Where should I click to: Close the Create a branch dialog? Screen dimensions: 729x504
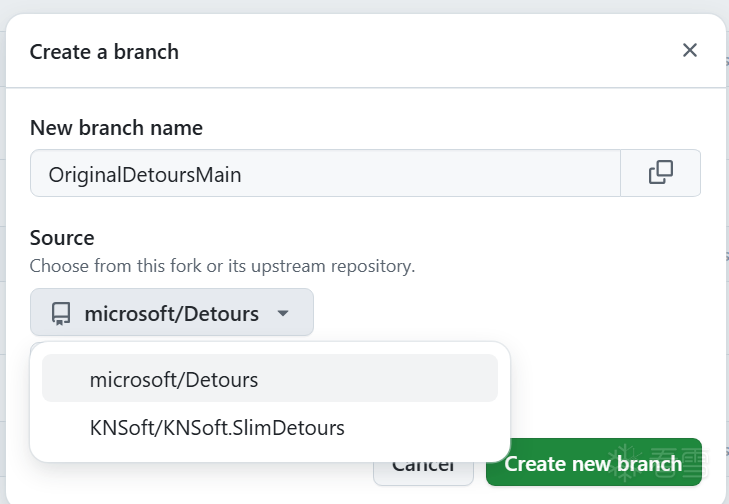point(689,50)
